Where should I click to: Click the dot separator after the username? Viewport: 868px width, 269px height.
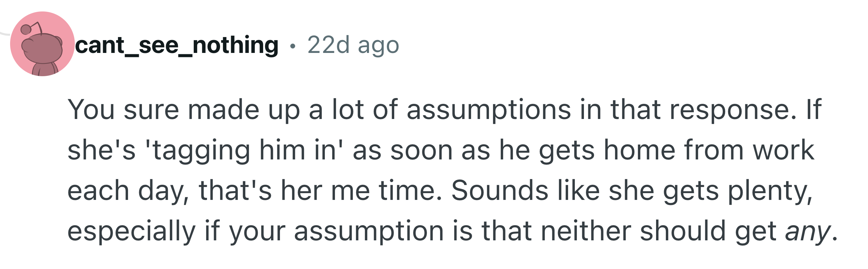coord(293,46)
